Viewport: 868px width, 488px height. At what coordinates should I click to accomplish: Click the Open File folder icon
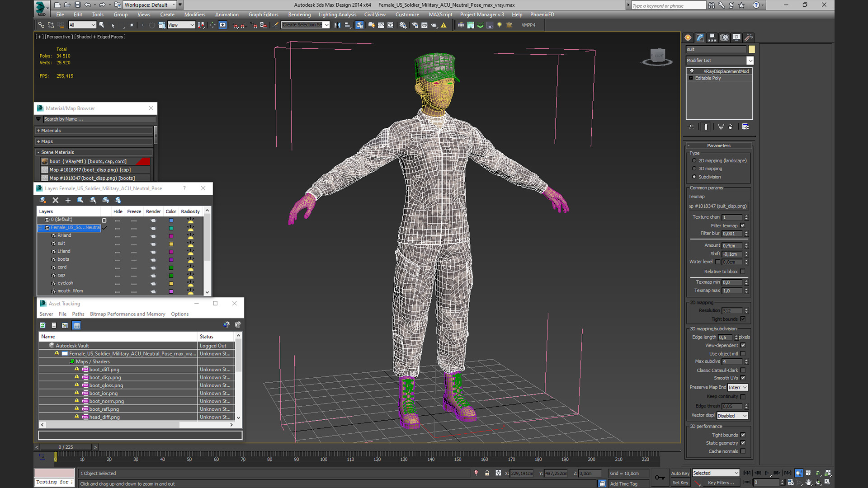[67, 5]
